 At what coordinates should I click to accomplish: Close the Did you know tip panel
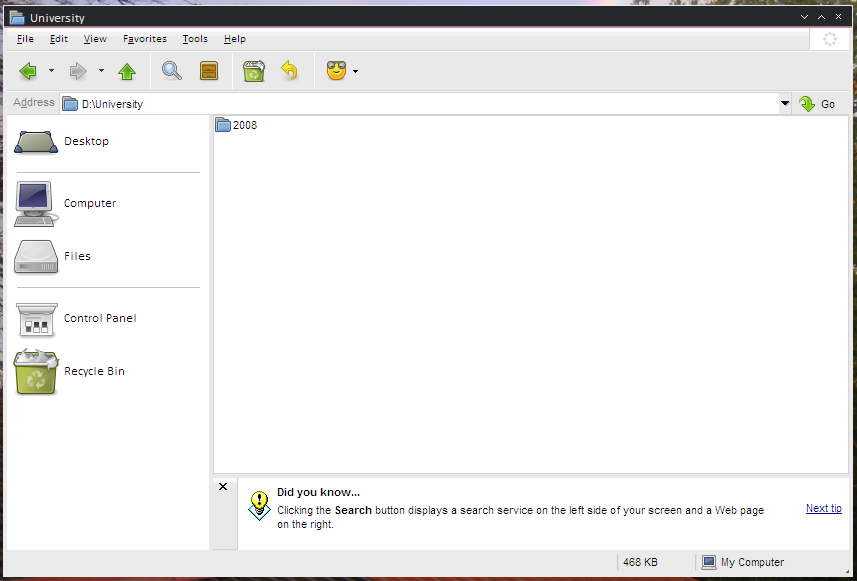(223, 487)
